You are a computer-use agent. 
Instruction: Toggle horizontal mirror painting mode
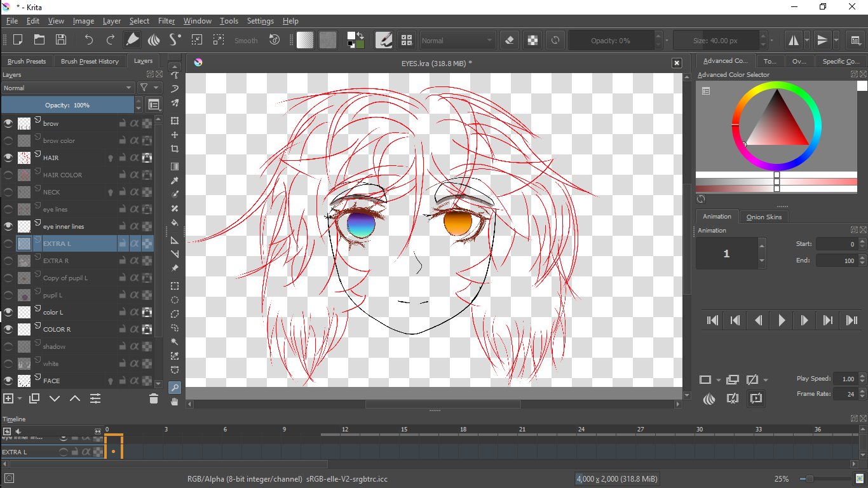(x=793, y=40)
